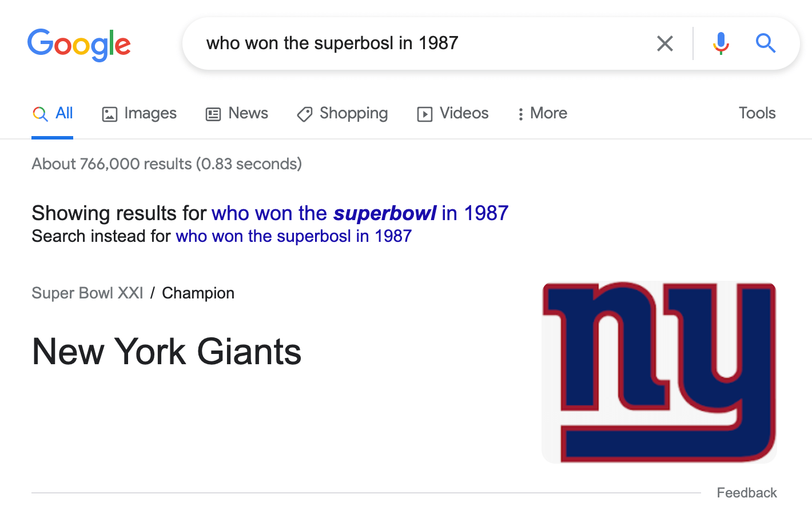The height and width of the screenshot is (510, 812).
Task: Switch to the News tab label
Action: [x=248, y=113]
